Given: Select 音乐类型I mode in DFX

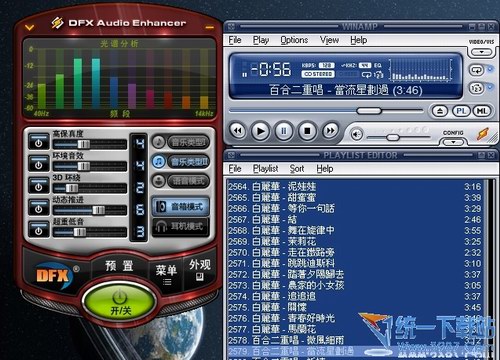Looking at the screenshot, I should 188,142.
